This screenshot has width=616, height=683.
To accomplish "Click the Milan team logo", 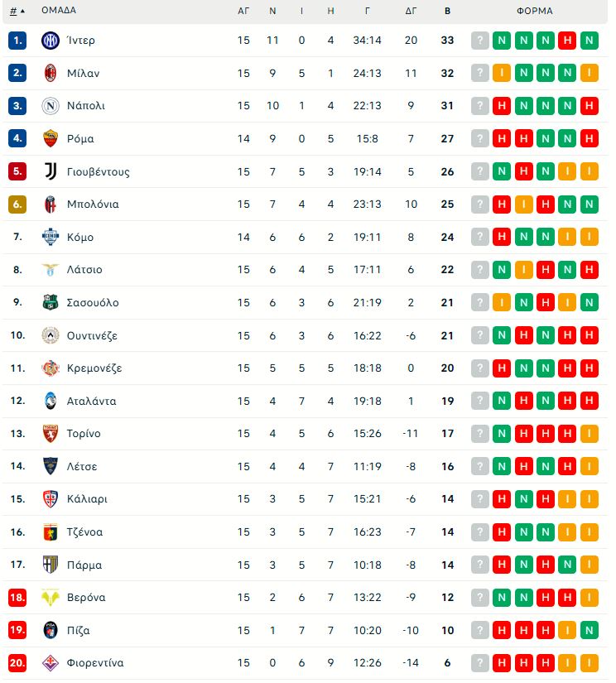I will 51,73.
